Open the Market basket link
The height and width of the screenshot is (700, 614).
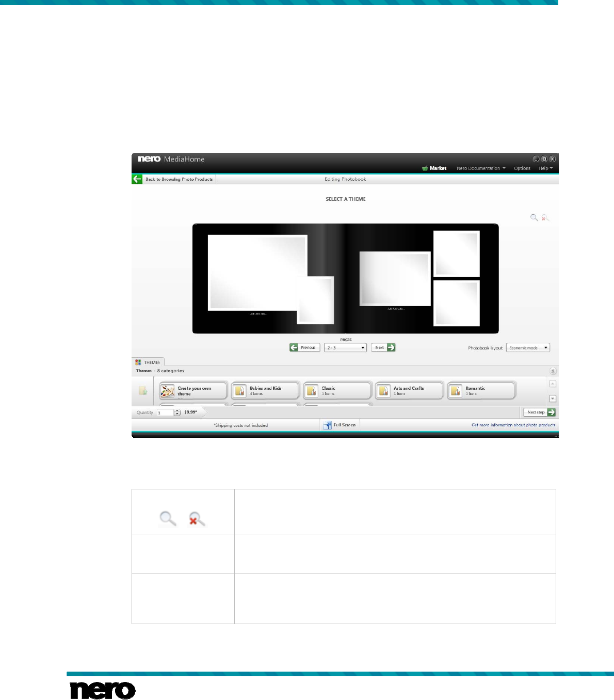coord(434,168)
